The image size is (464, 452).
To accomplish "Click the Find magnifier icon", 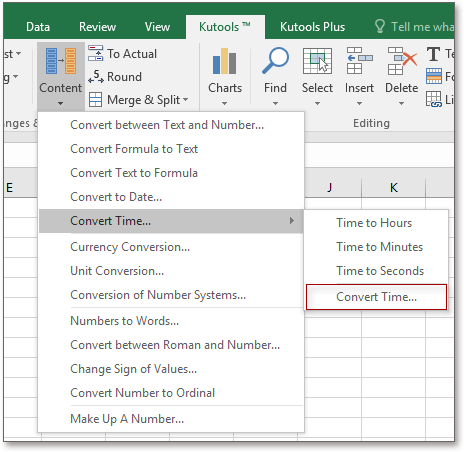I will [x=275, y=60].
